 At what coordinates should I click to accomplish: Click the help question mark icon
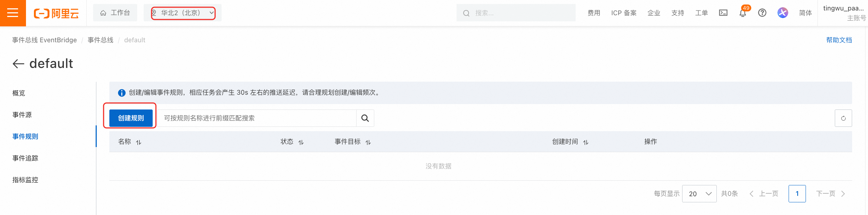pos(762,13)
